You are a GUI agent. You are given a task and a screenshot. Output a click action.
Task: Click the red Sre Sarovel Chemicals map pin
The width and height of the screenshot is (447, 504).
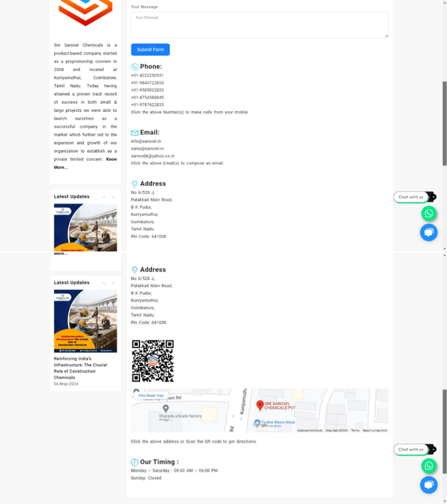260,406
